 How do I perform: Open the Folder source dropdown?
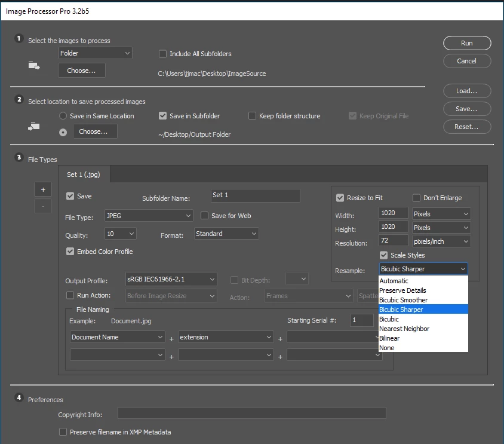click(x=95, y=53)
